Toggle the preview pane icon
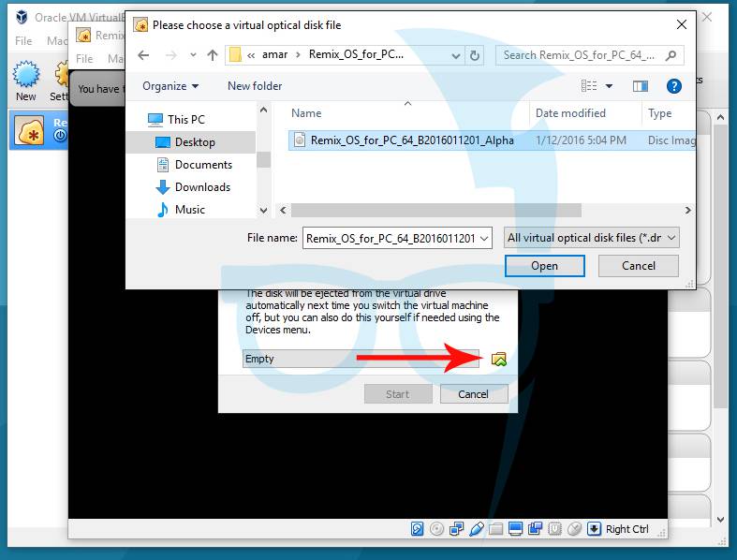This screenshot has width=737, height=560. [641, 86]
